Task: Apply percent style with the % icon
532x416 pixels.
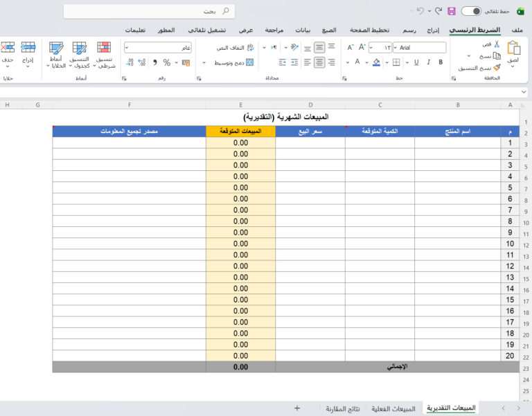Action: tap(166, 62)
